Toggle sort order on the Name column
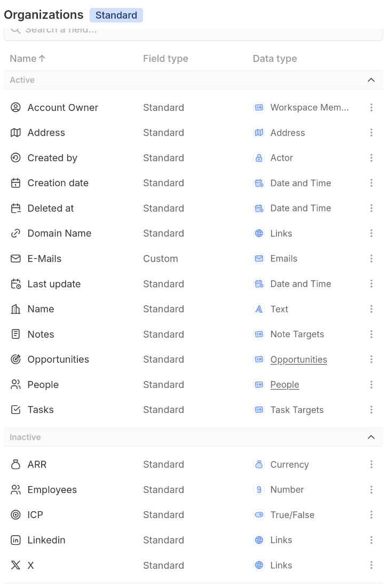389x588 pixels. 28,58
